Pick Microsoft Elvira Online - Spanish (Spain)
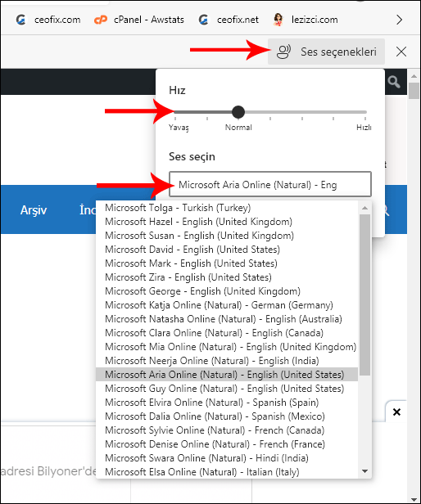Screen dimensions: 421x504 click(227, 403)
